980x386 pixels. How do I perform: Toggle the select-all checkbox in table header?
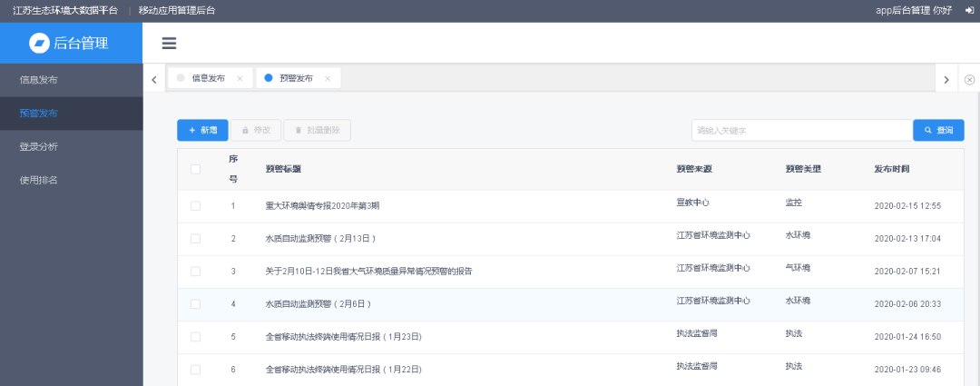[195, 169]
